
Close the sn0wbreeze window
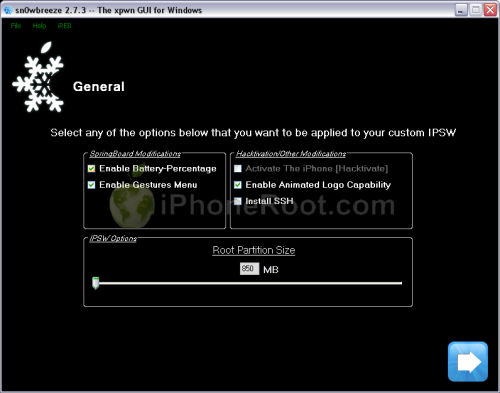click(x=490, y=10)
